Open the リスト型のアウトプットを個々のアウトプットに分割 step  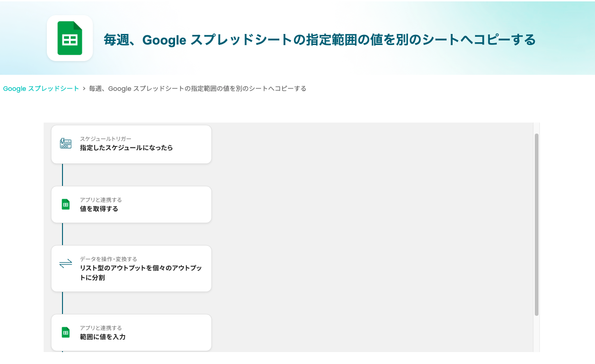pyautogui.click(x=141, y=273)
